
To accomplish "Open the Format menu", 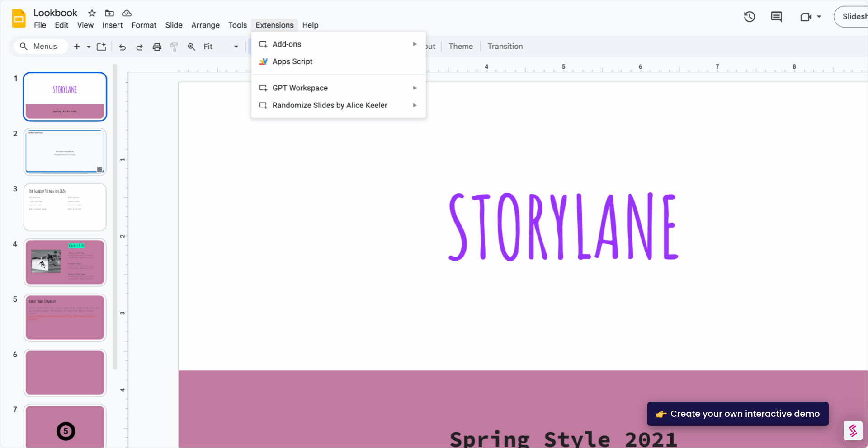I will [144, 25].
